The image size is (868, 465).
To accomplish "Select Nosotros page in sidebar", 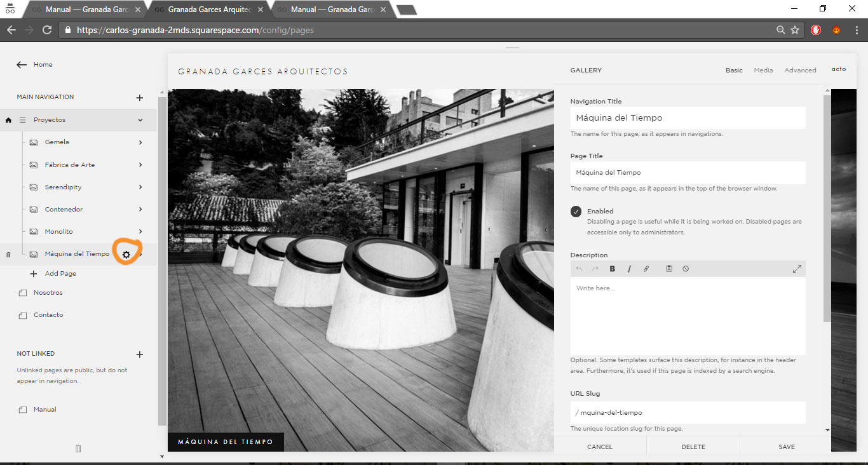I will 48,293.
